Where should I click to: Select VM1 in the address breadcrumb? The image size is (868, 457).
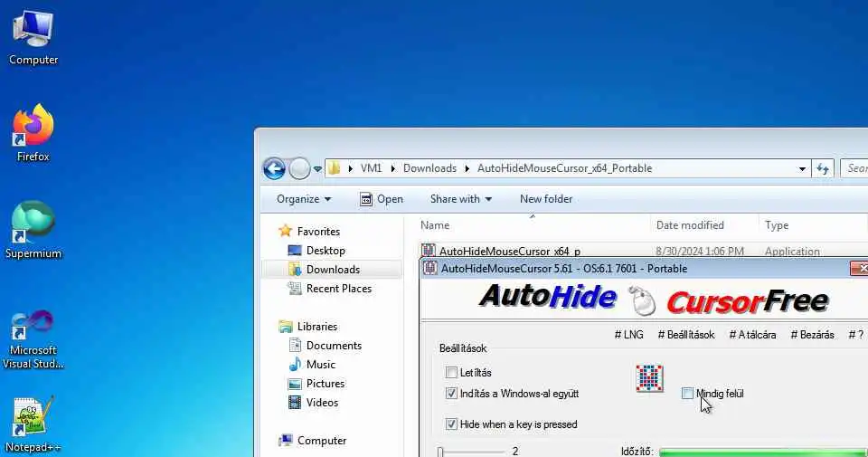[371, 168]
